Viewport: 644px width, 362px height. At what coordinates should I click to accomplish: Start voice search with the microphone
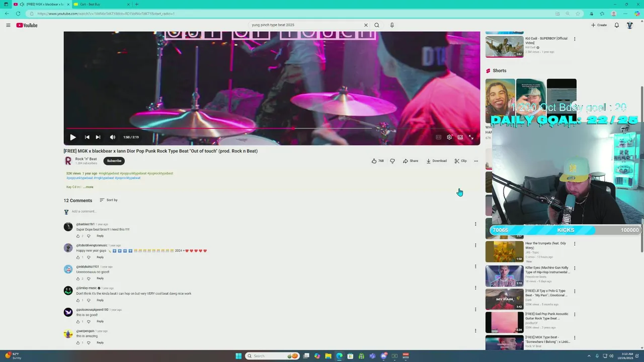coord(392,25)
